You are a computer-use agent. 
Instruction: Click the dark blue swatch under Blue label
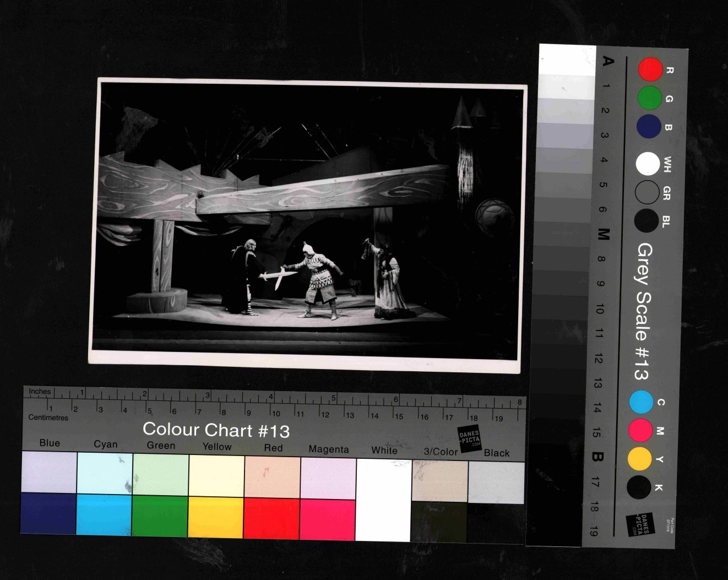[48, 513]
